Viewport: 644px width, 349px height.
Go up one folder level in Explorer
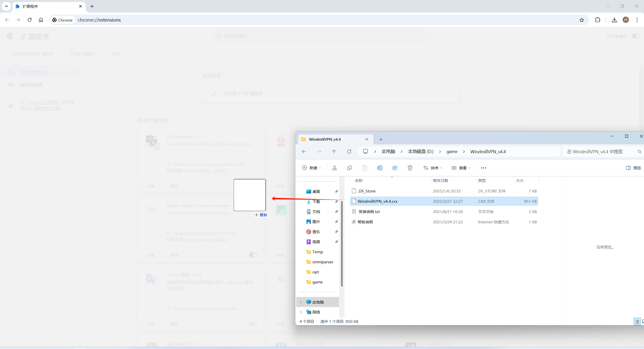334,152
